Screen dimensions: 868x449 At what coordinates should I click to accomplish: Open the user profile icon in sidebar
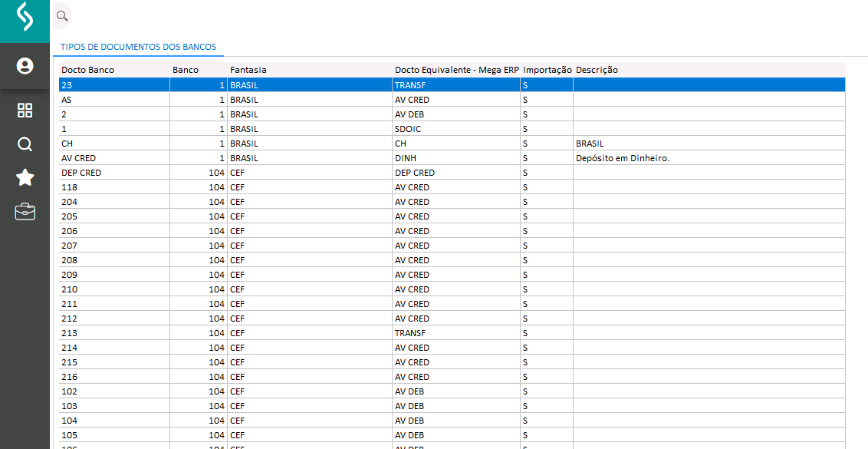tap(25, 66)
